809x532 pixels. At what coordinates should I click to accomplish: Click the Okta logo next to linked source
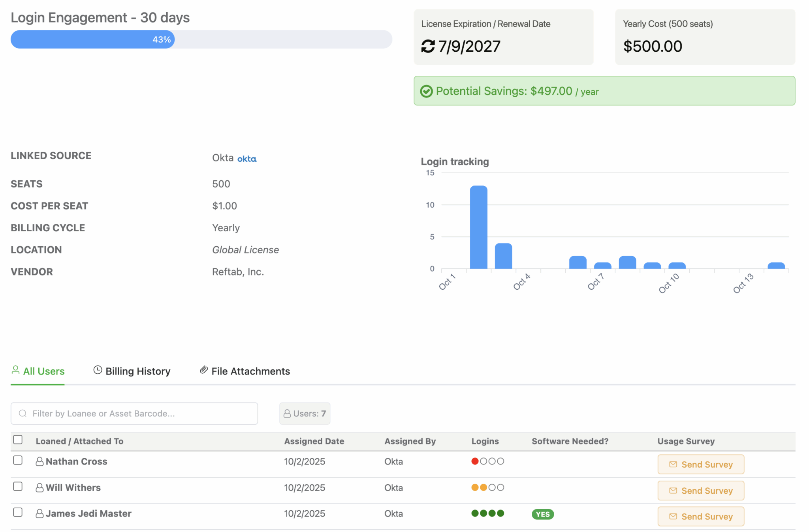click(x=247, y=159)
